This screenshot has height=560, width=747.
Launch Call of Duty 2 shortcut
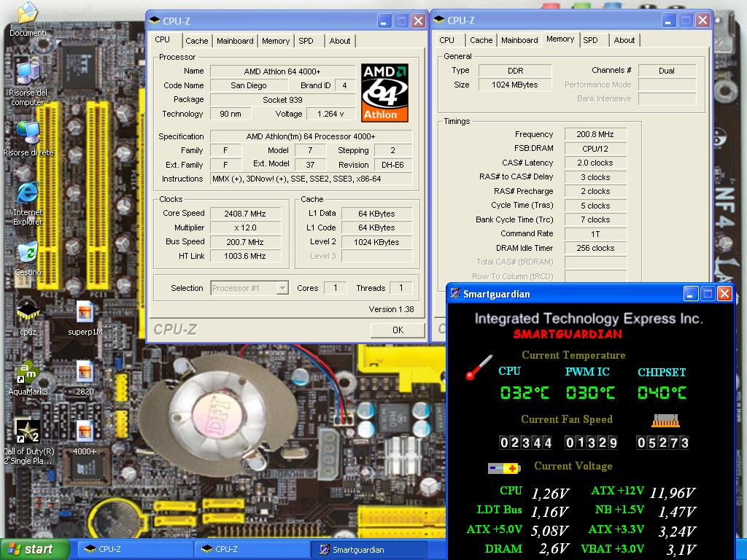click(28, 432)
